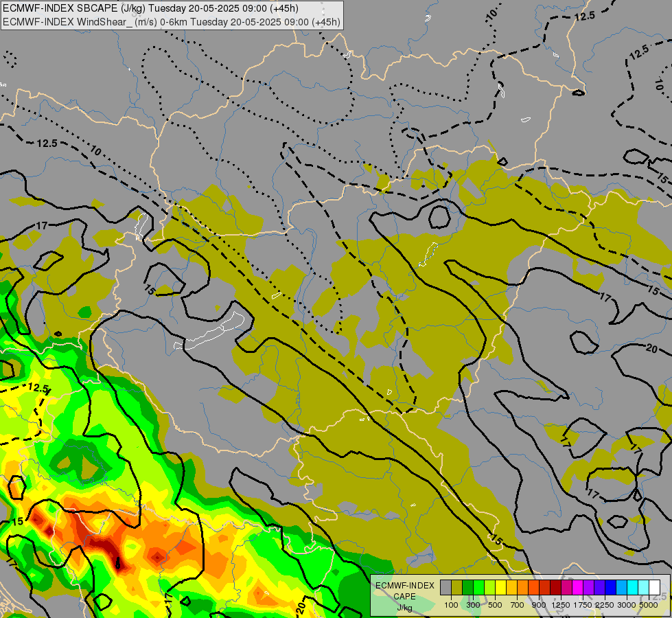The width and height of the screenshot is (672, 618).
Task: Click the gray swatch in the CAPE legend
Action: 445,588
